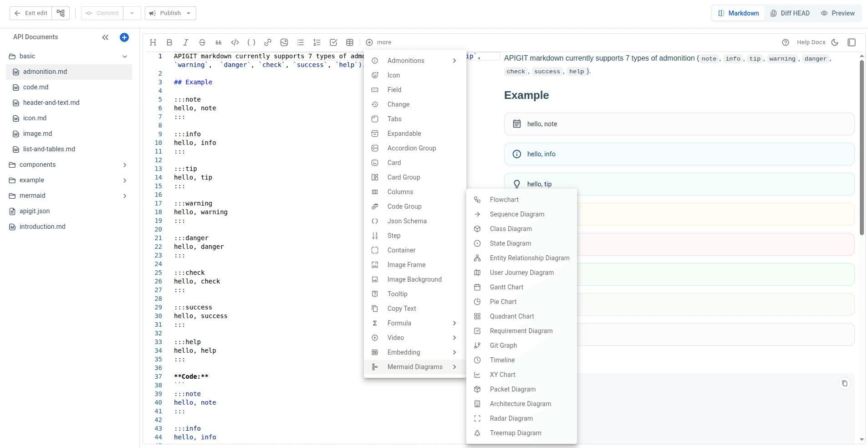Expand the Formula submenu
Image resolution: width=868 pixels, height=448 pixels.
pyautogui.click(x=415, y=323)
